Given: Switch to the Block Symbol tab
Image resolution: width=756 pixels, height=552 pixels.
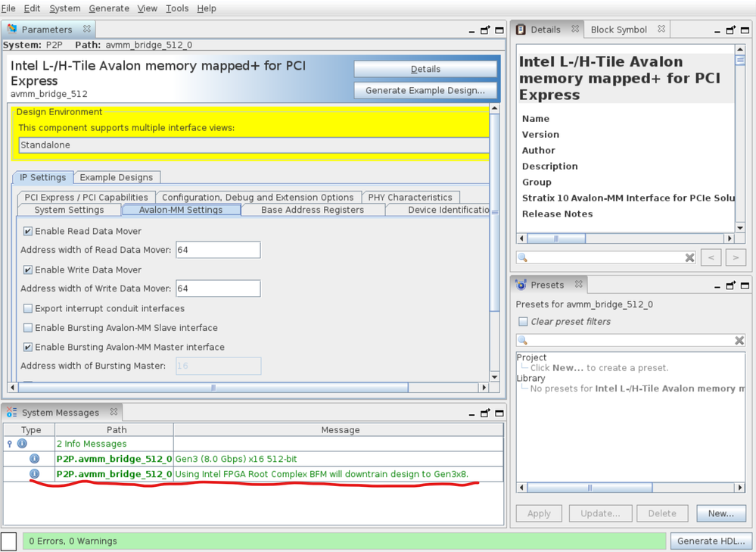Looking at the screenshot, I should [x=618, y=30].
